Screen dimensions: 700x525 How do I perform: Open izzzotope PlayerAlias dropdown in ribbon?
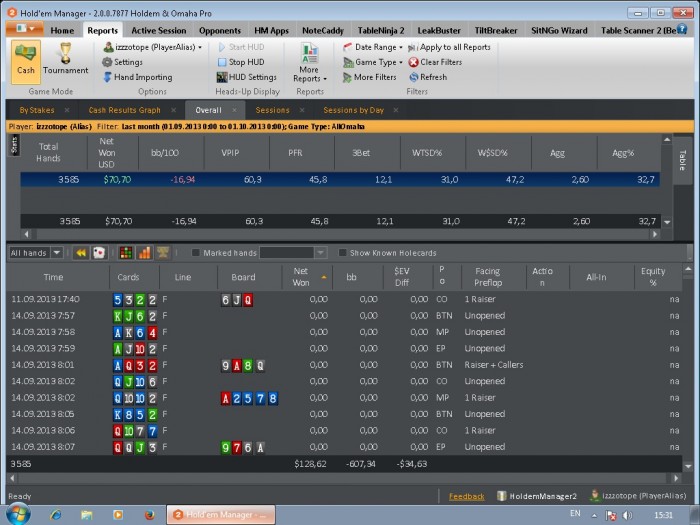click(153, 47)
